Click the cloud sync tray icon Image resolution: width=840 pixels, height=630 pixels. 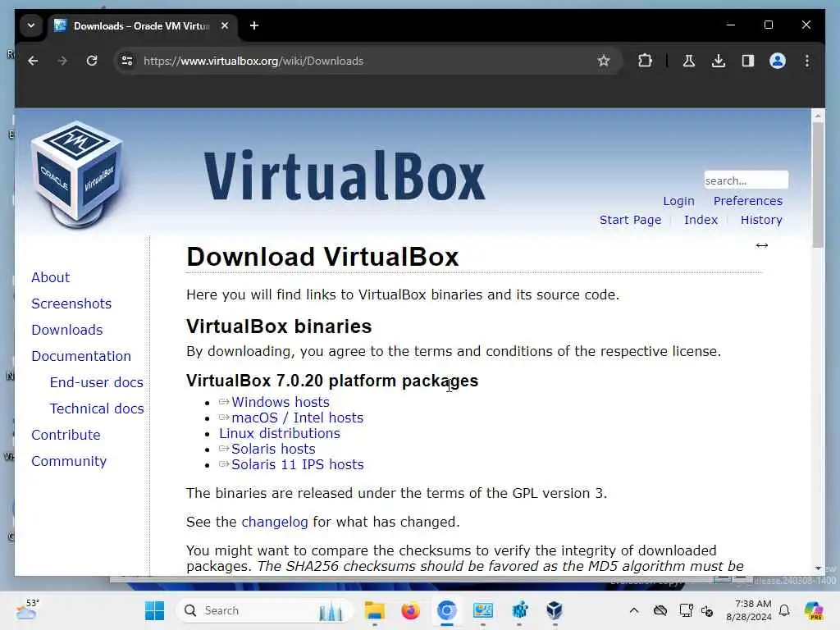pos(660,610)
